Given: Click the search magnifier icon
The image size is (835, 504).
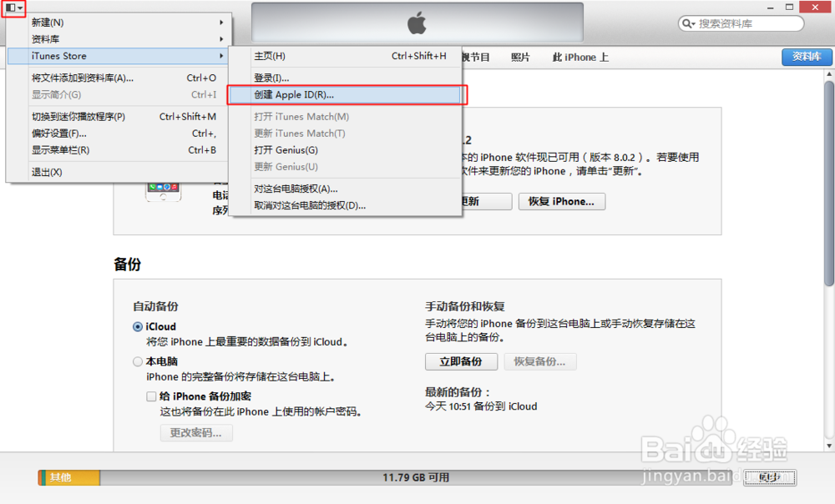Looking at the screenshot, I should (x=687, y=23).
